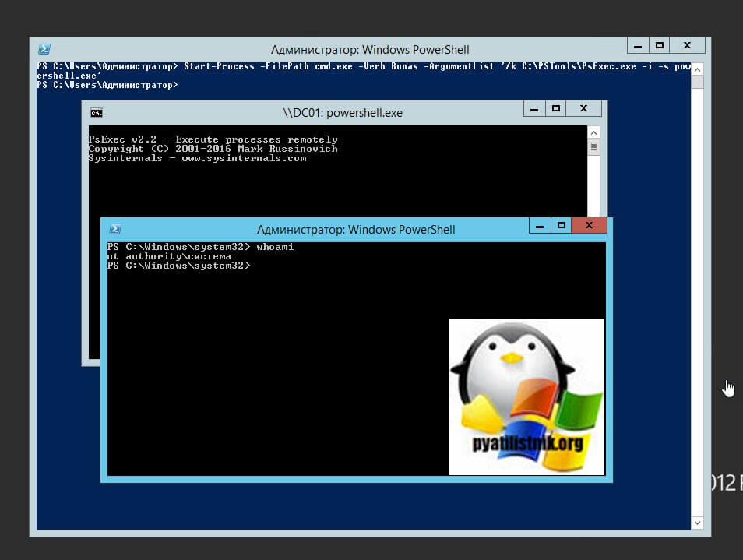This screenshot has width=743, height=560.
Task: Click the title '\\DC01: powershell.exe'
Action: 343,113
